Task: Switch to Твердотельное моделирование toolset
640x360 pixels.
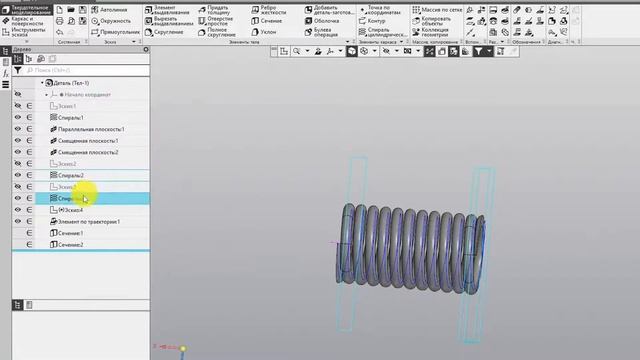Action: (x=27, y=10)
